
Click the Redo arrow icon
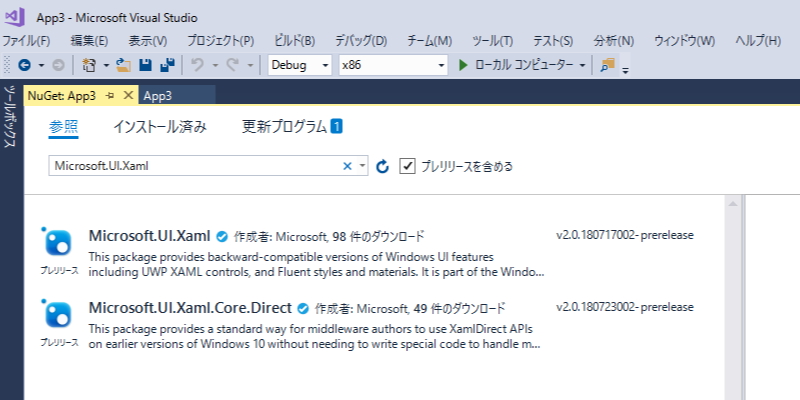tap(233, 65)
